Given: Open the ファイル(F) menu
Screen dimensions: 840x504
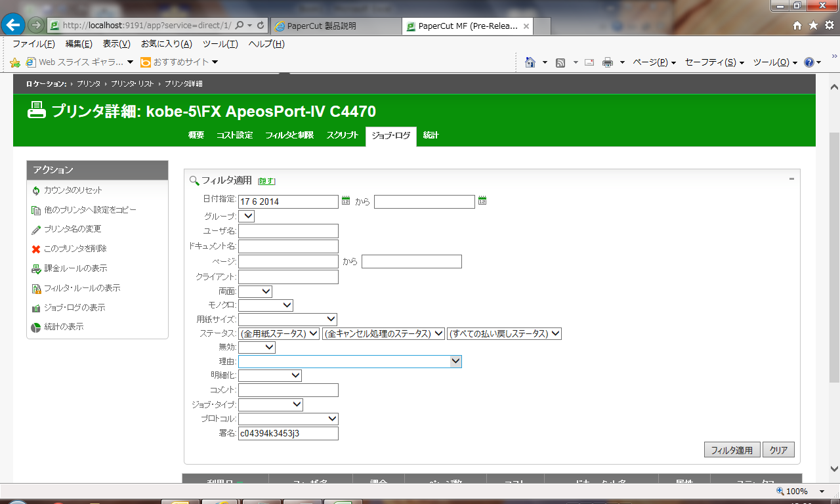Looking at the screenshot, I should 34,44.
